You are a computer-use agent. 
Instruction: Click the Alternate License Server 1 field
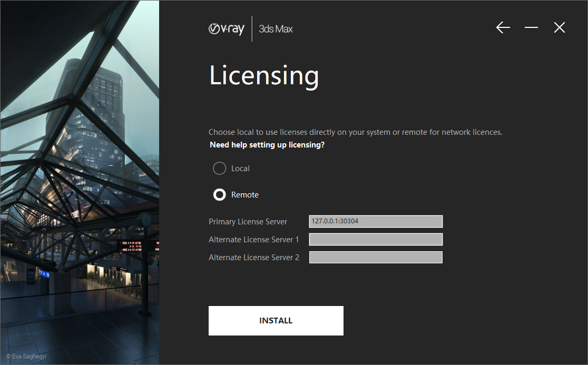tap(376, 240)
